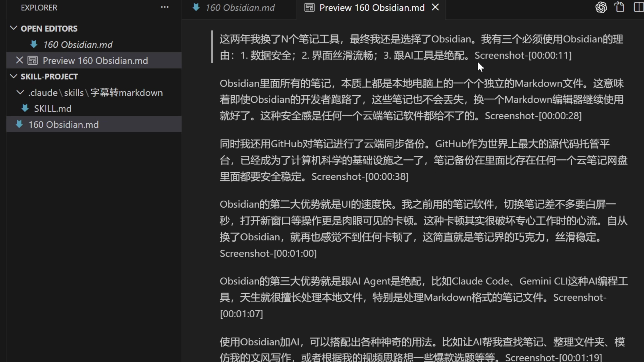Collapse the OPEN EDITORS section
The width and height of the screenshot is (644, 362).
point(13,28)
